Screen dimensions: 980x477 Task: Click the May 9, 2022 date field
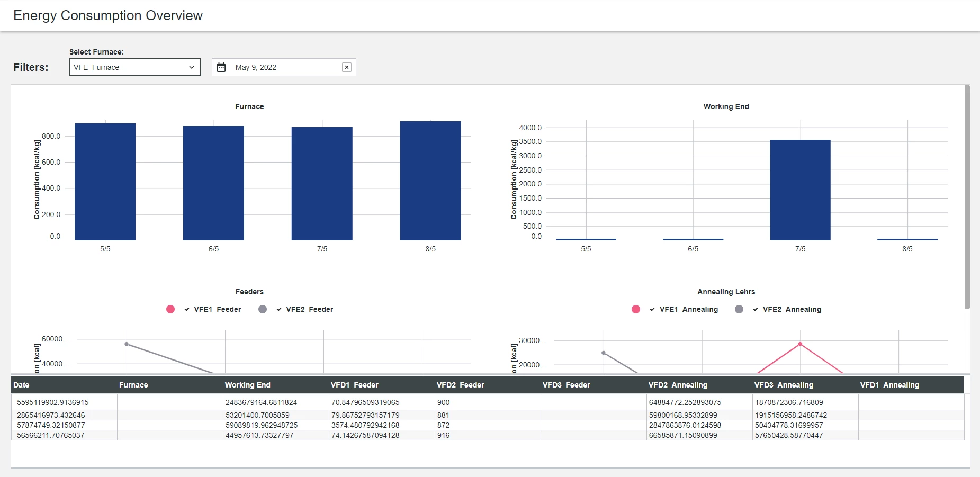tap(284, 67)
